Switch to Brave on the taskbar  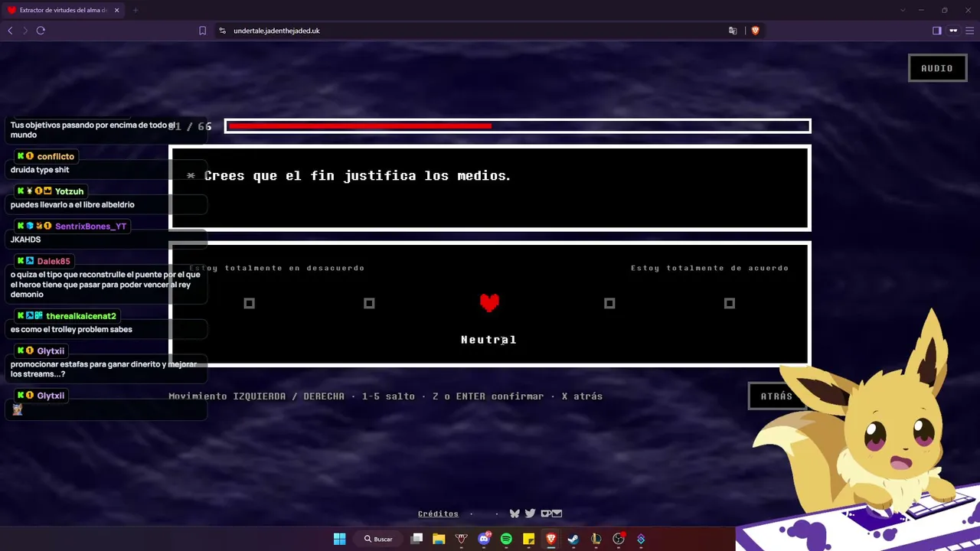[x=550, y=539]
